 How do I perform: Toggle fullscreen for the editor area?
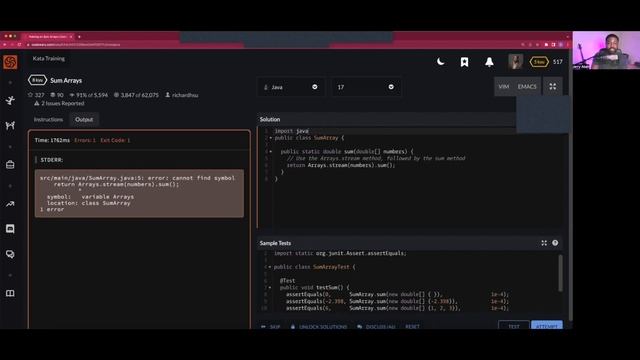coord(553,87)
